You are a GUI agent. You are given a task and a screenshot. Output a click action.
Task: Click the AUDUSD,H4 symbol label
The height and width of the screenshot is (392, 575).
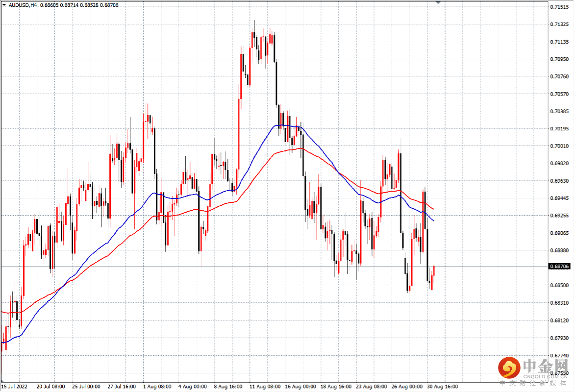coord(23,5)
